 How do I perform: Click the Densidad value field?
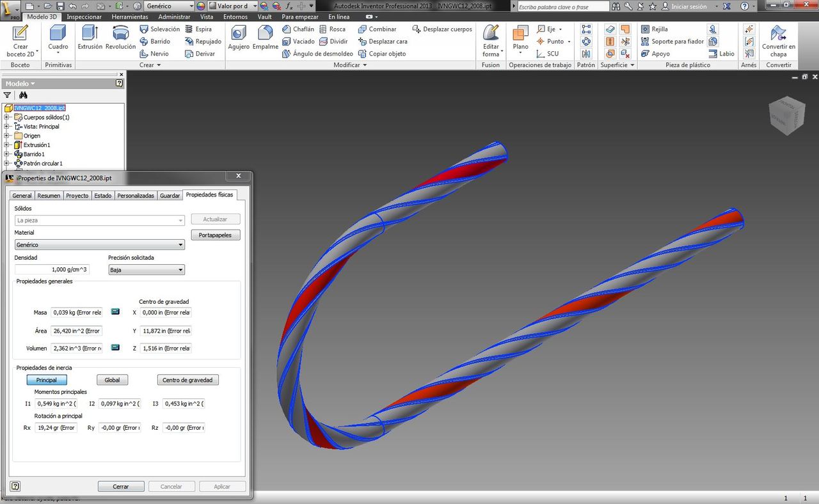52,270
